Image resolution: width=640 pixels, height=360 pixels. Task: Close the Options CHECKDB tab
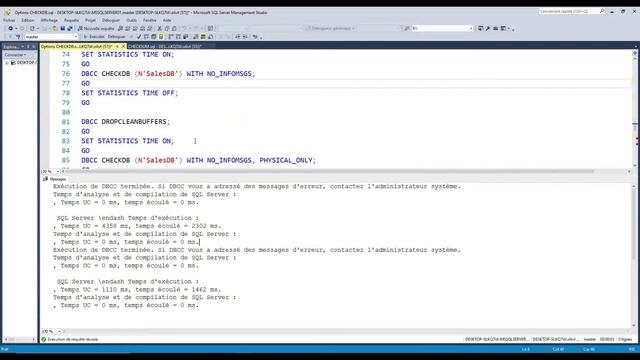(123, 47)
